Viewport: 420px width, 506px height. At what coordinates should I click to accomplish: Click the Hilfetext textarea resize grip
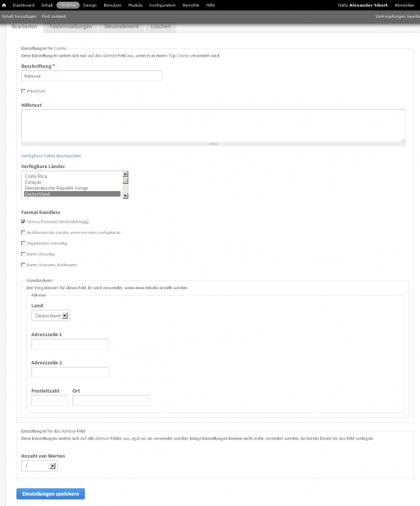click(x=213, y=143)
